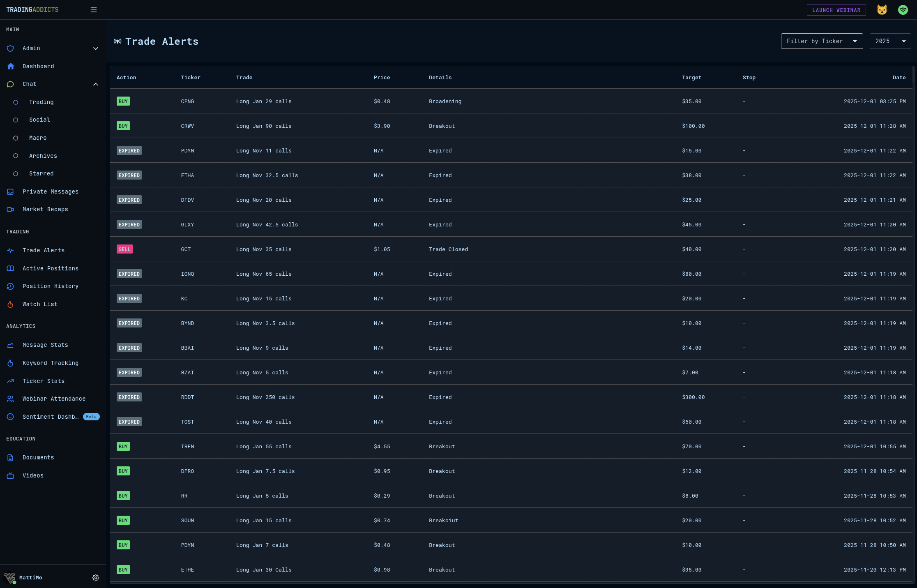Click the hamburger menu icon

click(x=94, y=10)
